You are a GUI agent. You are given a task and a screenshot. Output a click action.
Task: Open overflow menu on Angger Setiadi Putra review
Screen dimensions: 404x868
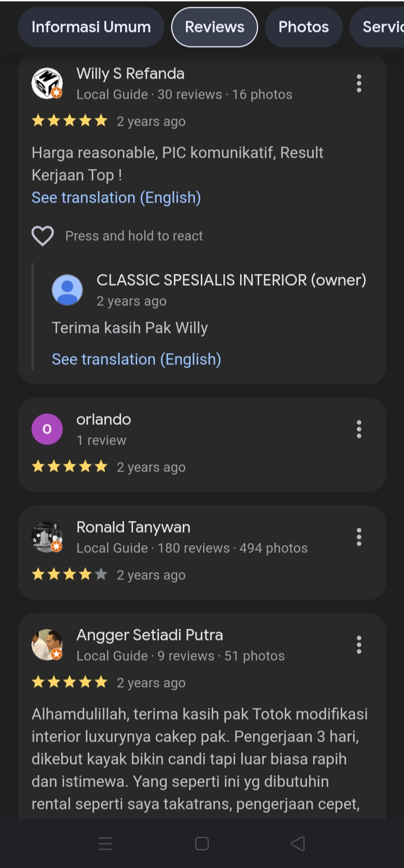(359, 645)
